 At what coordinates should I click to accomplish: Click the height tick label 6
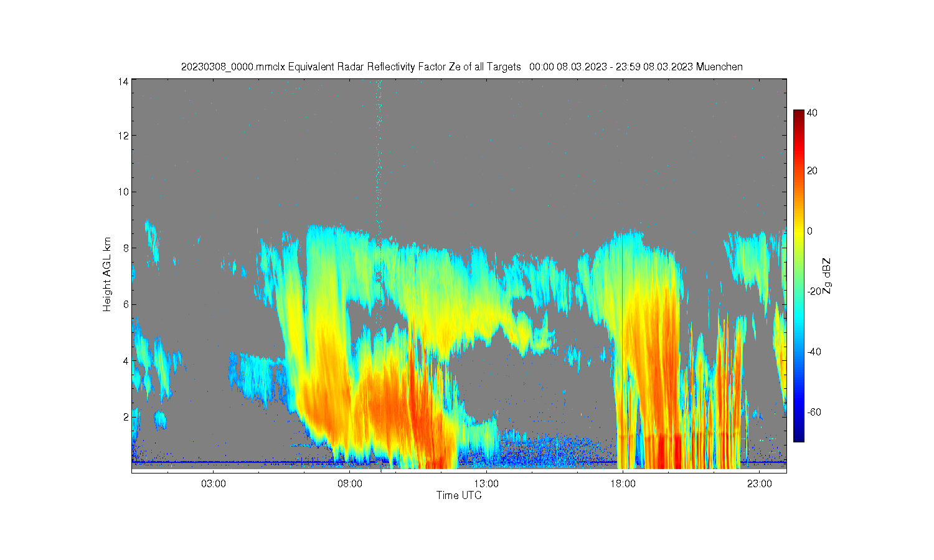[x=126, y=304]
